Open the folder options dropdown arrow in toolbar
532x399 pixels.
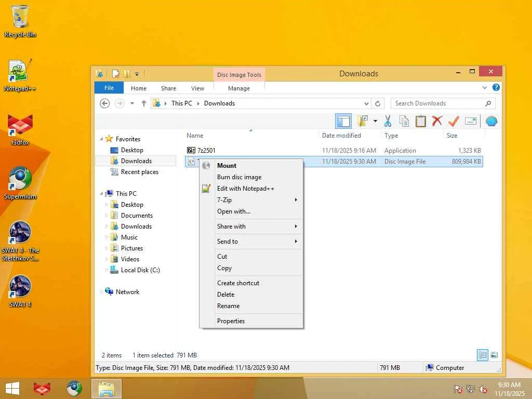(x=375, y=121)
